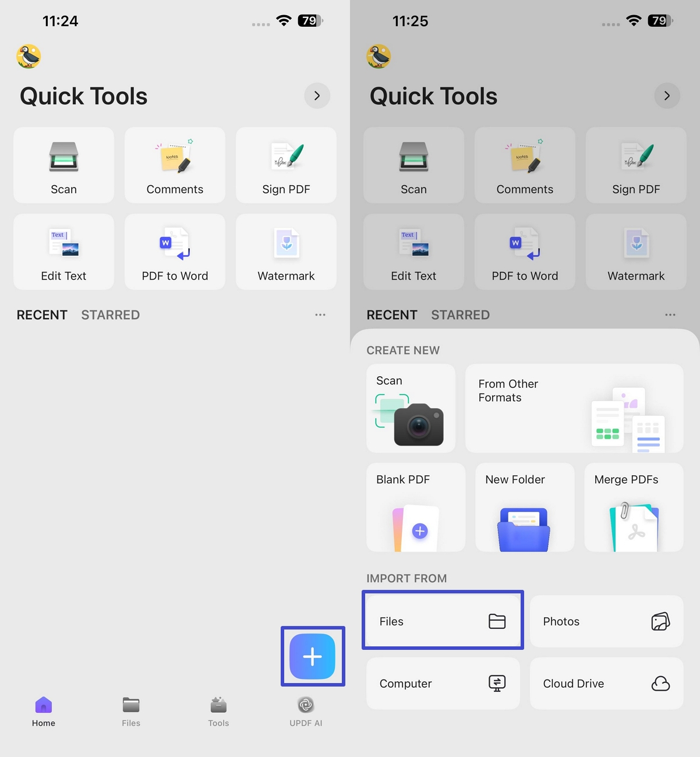Tap the dimmed Sign PDF tool on the 11:25 screen
The height and width of the screenshot is (757, 700).
click(636, 165)
